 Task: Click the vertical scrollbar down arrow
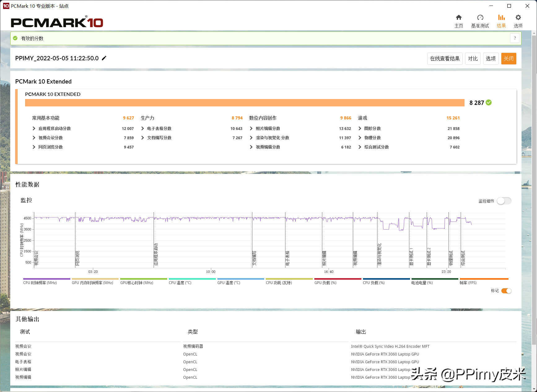(x=534, y=389)
